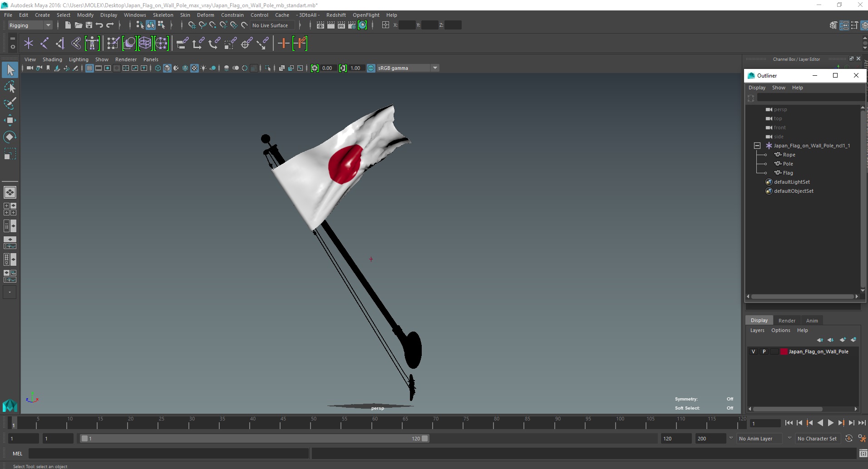The image size is (868, 469).
Task: Toggle viewport grid display
Action: click(x=89, y=68)
